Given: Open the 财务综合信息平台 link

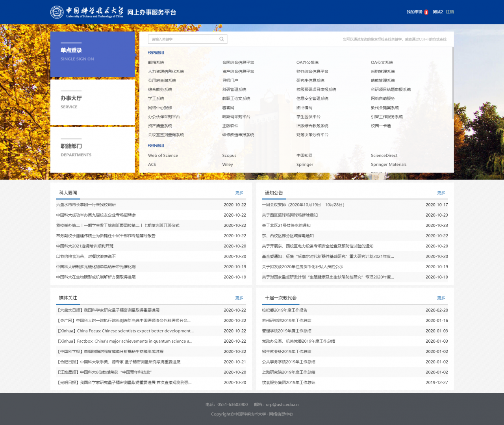Looking at the screenshot, I should pyautogui.click(x=312, y=71).
